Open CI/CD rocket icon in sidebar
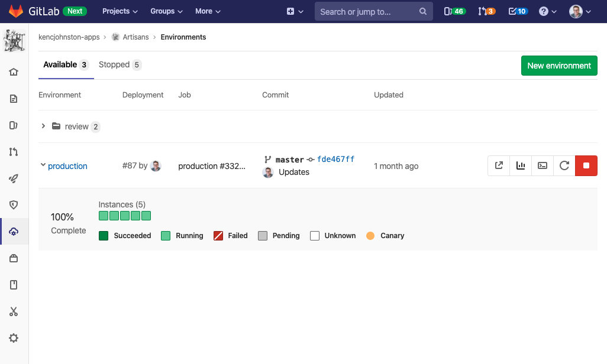Image resolution: width=607 pixels, height=364 pixels. point(14,178)
